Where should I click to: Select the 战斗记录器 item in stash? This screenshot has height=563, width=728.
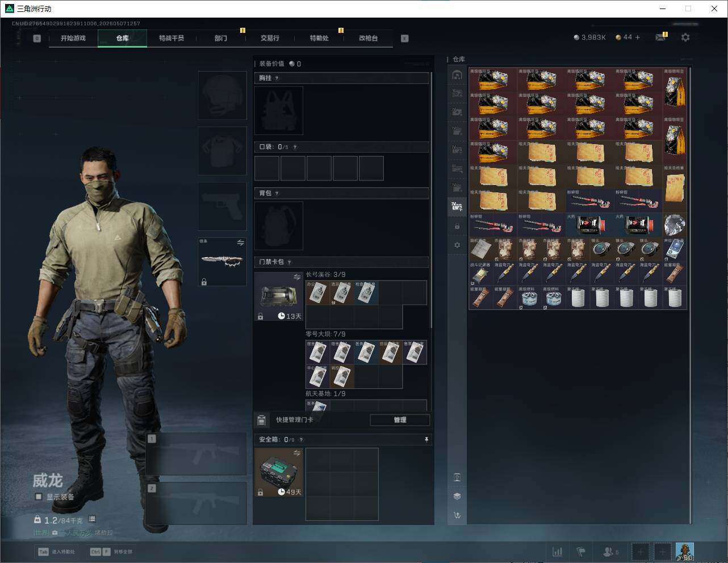point(481,273)
